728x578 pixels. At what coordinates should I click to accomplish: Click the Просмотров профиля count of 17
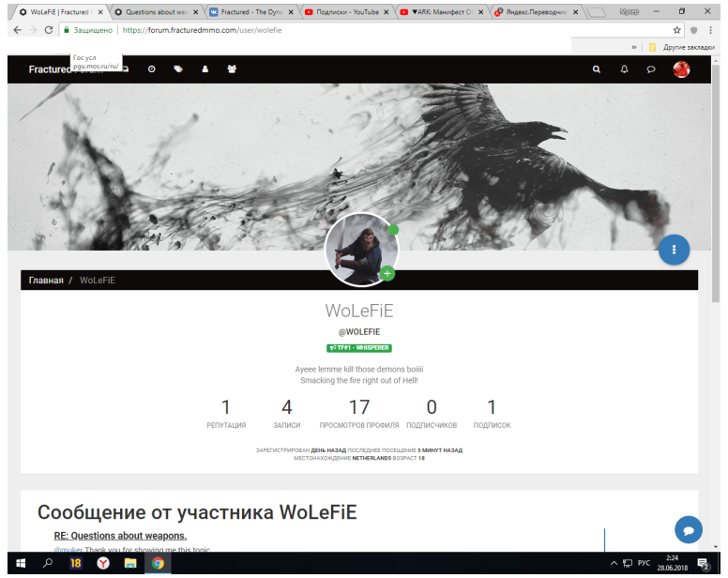[359, 407]
